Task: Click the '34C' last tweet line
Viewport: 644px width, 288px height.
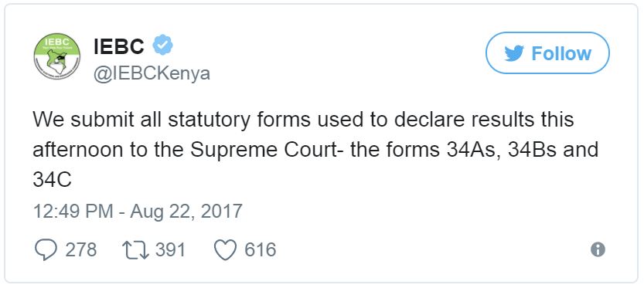Action: [x=52, y=179]
